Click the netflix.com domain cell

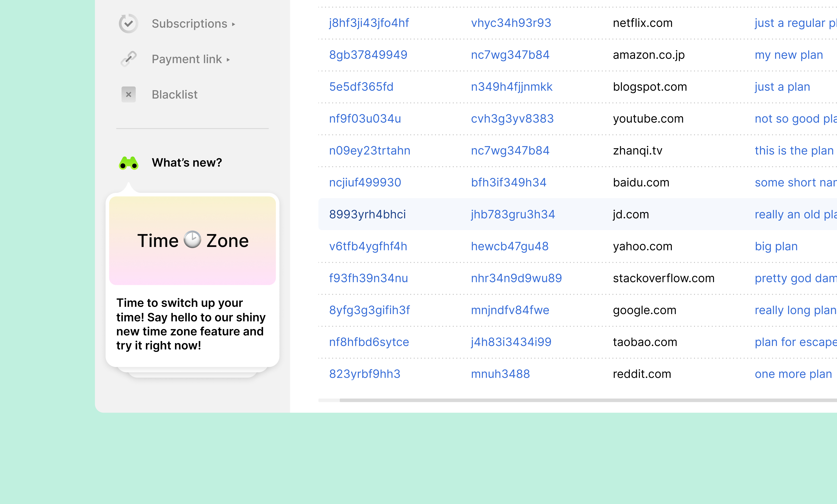643,23
